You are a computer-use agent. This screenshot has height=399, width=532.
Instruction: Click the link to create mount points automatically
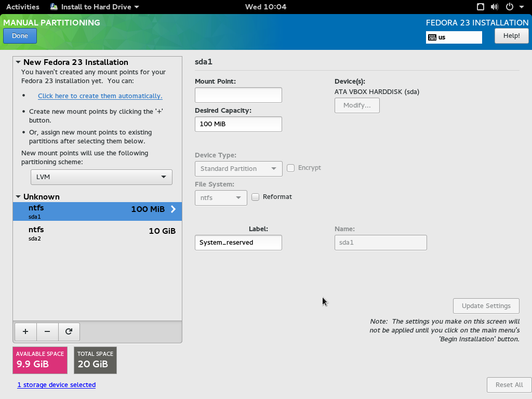point(100,96)
